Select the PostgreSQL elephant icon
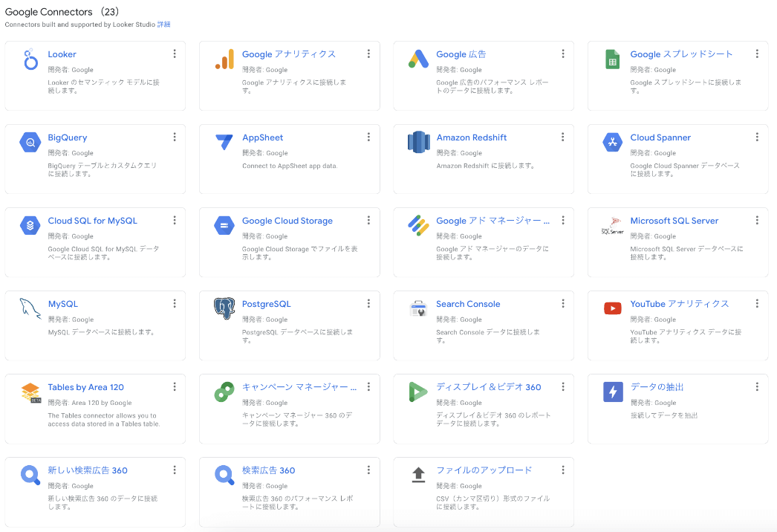This screenshot has height=532, width=777. [224, 308]
